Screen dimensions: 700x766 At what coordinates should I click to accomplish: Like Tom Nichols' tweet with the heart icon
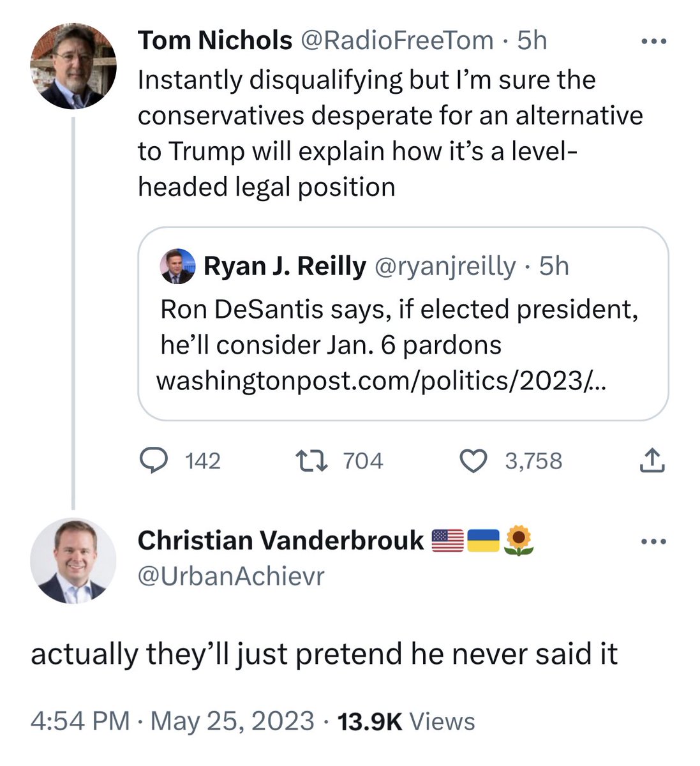click(473, 461)
